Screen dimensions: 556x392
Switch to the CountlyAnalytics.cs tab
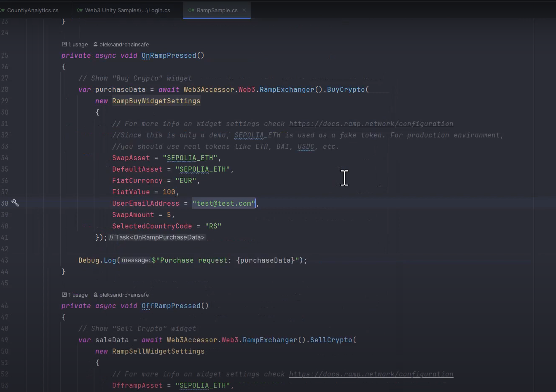coord(32,10)
